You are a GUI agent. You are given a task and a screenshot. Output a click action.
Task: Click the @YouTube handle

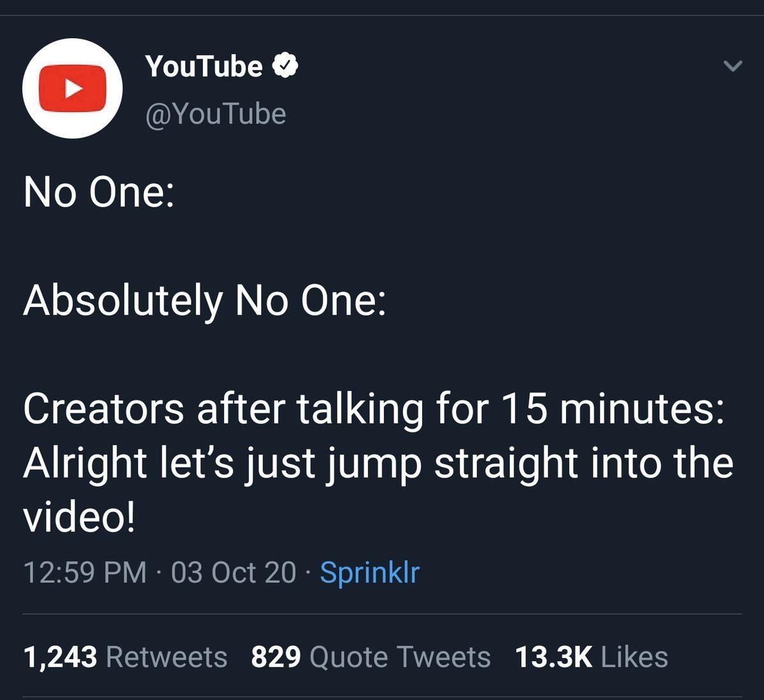point(216,115)
